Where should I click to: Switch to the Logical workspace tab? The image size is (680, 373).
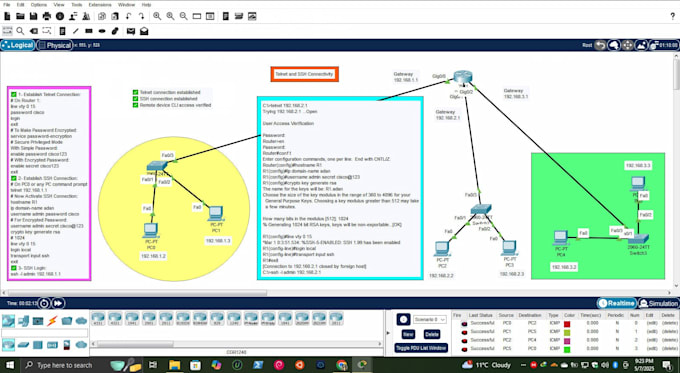(x=18, y=45)
